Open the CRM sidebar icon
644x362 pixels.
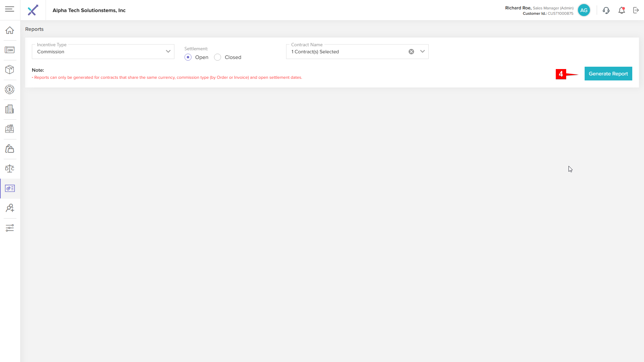(x=10, y=50)
